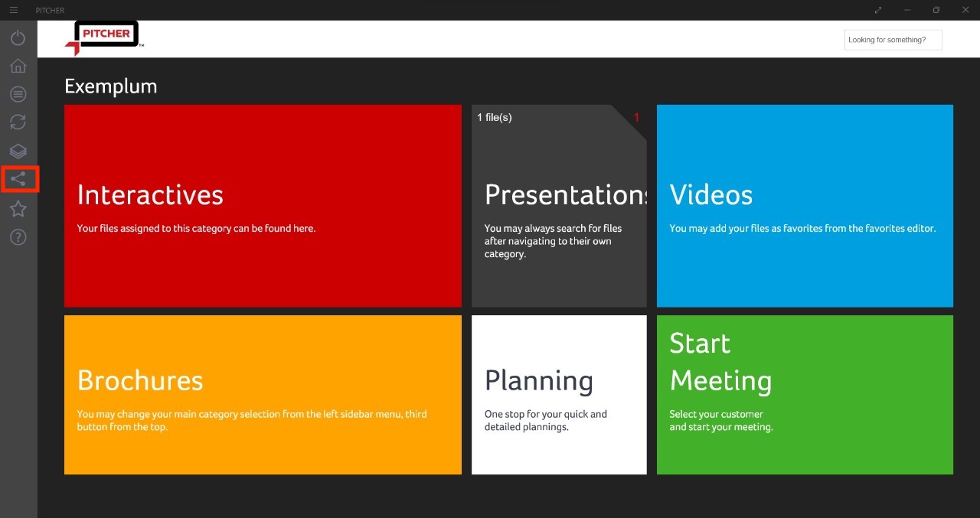980x518 pixels.
Task: Open help question mark icon
Action: pos(18,236)
